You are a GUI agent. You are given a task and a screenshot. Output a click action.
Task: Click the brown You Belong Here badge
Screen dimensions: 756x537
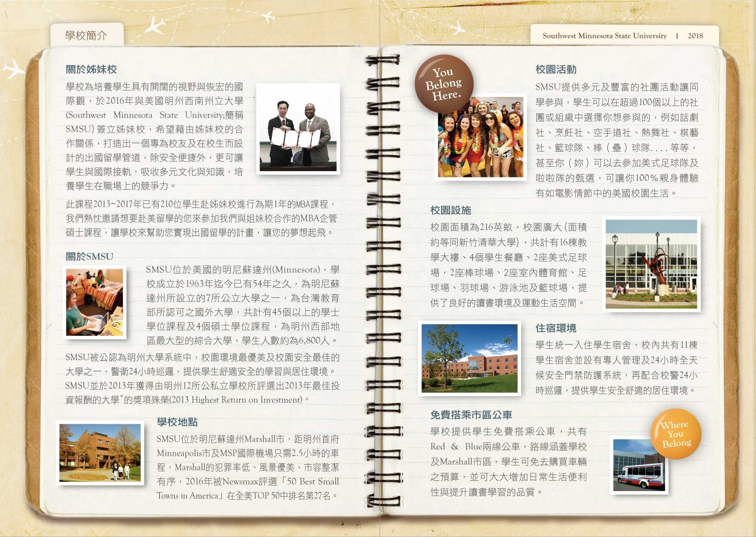[x=444, y=83]
